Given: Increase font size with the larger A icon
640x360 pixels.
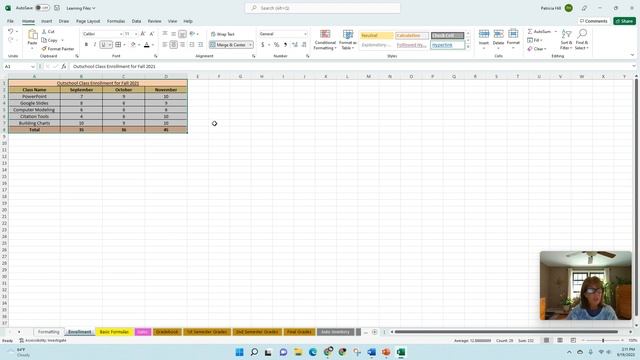Looking at the screenshot, I should click(x=143, y=34).
